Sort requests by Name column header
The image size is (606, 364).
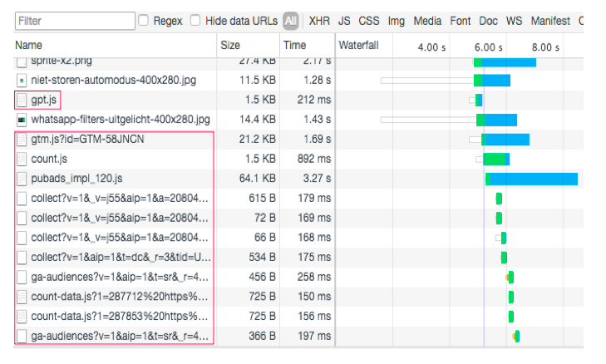(x=29, y=46)
